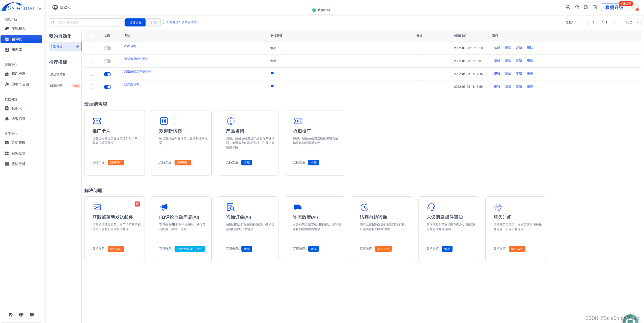Open the 10/页 page size dropdown
The height and width of the screenshot is (323, 644).
point(630,22)
